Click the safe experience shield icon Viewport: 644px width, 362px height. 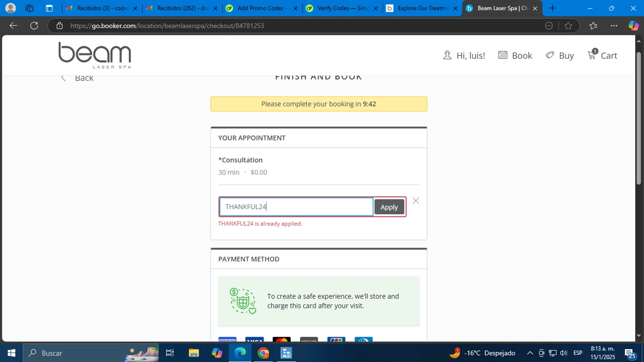click(243, 301)
